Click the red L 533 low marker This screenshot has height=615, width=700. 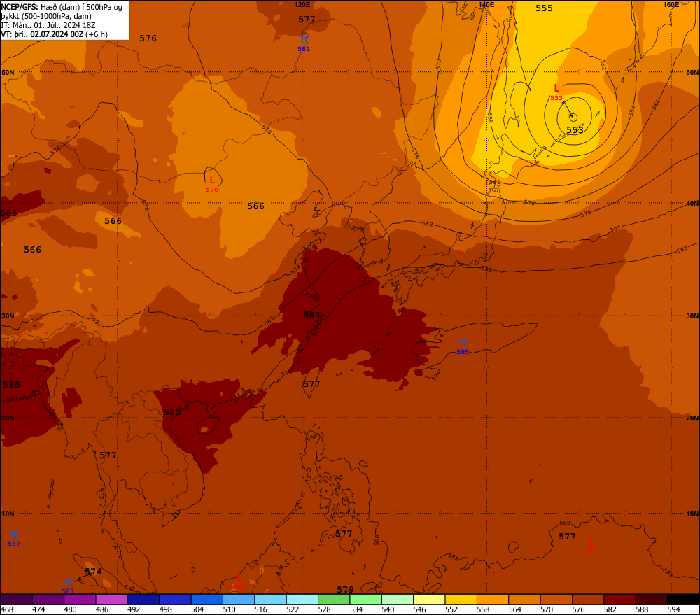pos(556,92)
